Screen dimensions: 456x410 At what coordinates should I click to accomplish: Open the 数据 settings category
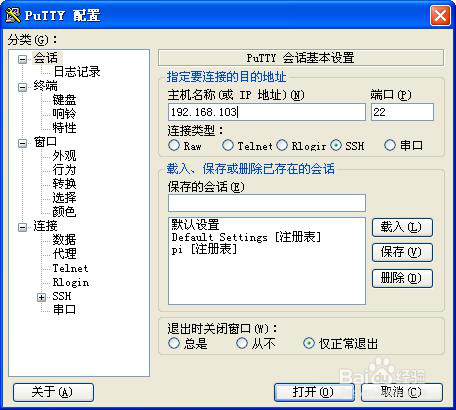point(64,240)
